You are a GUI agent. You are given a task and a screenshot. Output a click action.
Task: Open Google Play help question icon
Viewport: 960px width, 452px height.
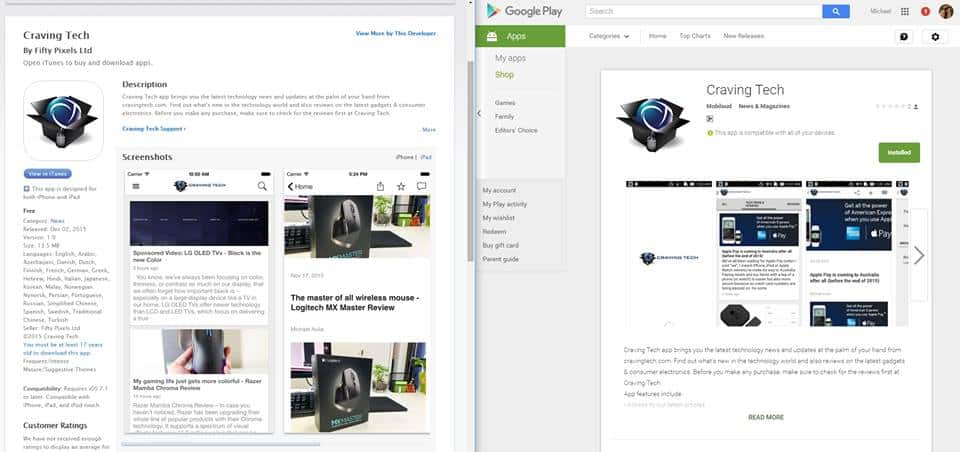click(904, 37)
